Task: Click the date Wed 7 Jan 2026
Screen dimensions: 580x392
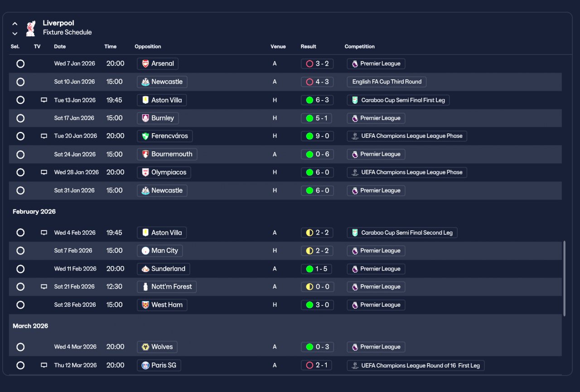Action: (75, 64)
